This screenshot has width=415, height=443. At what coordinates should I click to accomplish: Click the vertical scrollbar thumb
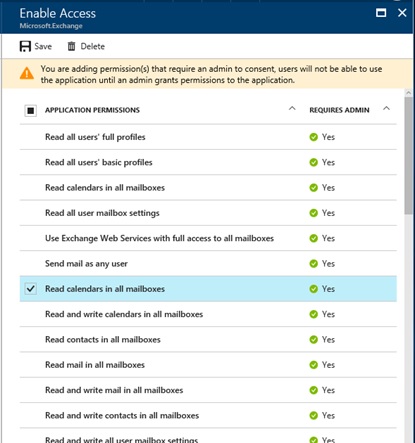(408, 156)
